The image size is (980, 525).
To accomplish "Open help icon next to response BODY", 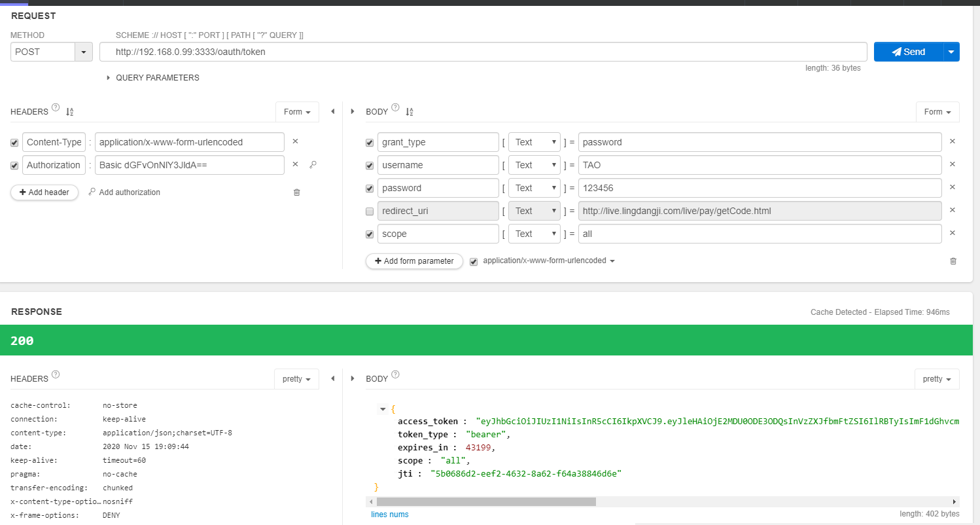I will click(395, 374).
